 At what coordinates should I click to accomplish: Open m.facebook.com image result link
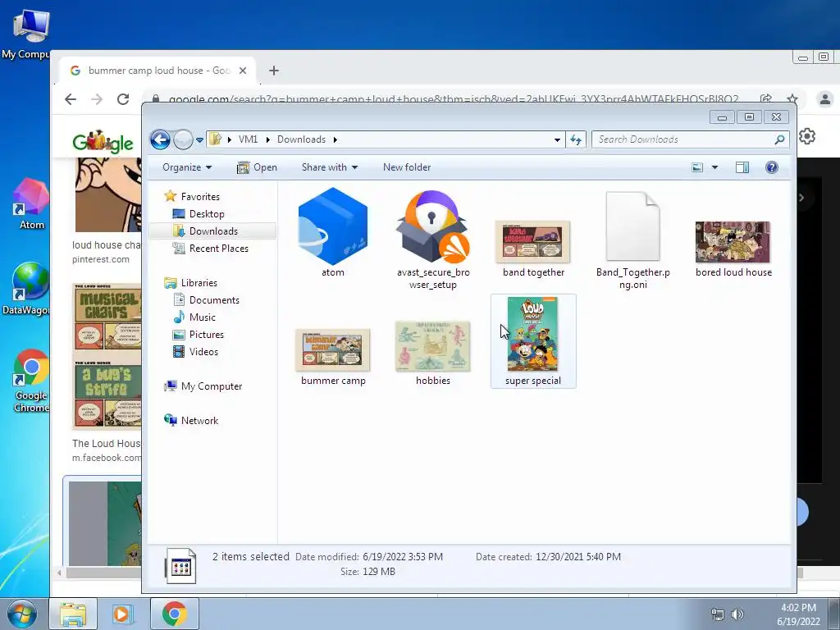[107, 458]
